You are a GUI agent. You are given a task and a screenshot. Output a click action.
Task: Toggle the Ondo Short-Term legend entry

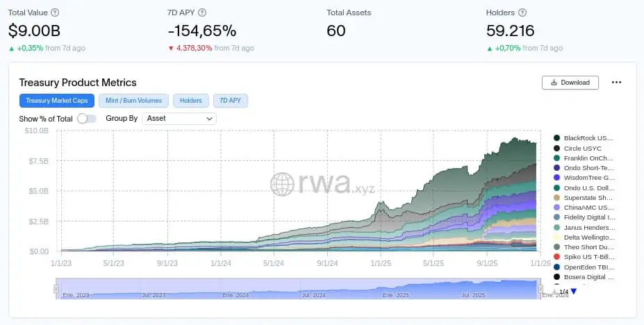pos(588,168)
